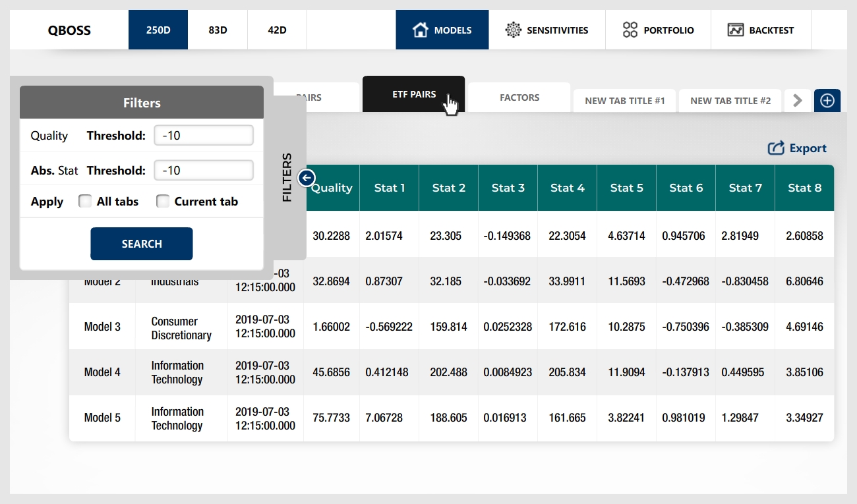The width and height of the screenshot is (857, 504).
Task: Open Sensitivities via its gear icon
Action: click(x=513, y=30)
